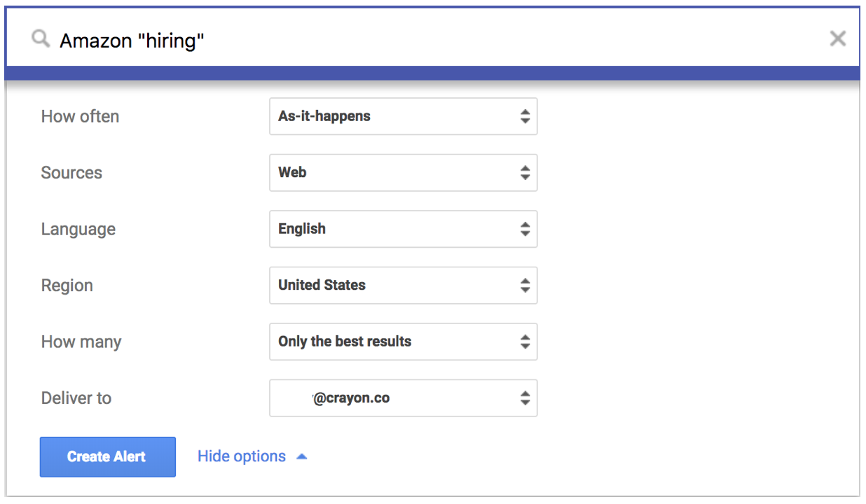Click the Deliver to label
The image size is (866, 504).
pos(76,398)
